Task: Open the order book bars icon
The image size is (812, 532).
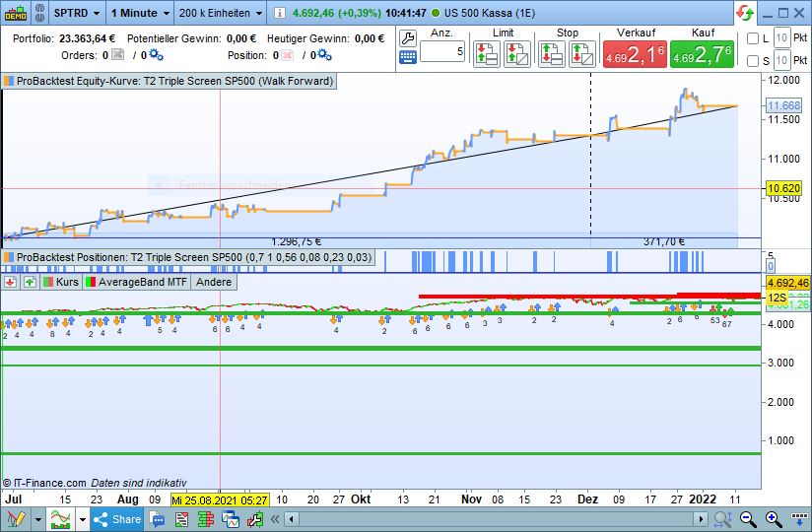Action: click(x=206, y=519)
